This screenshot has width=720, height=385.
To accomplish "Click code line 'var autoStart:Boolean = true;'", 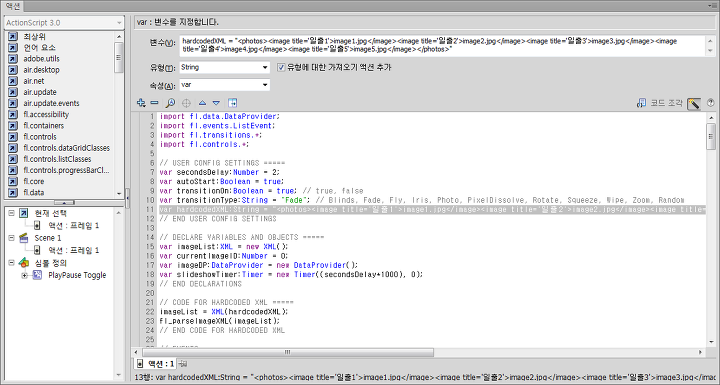I will point(222,181).
